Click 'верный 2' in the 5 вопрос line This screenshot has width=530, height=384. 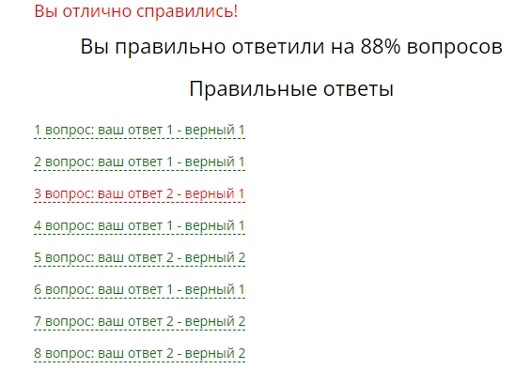point(215,258)
